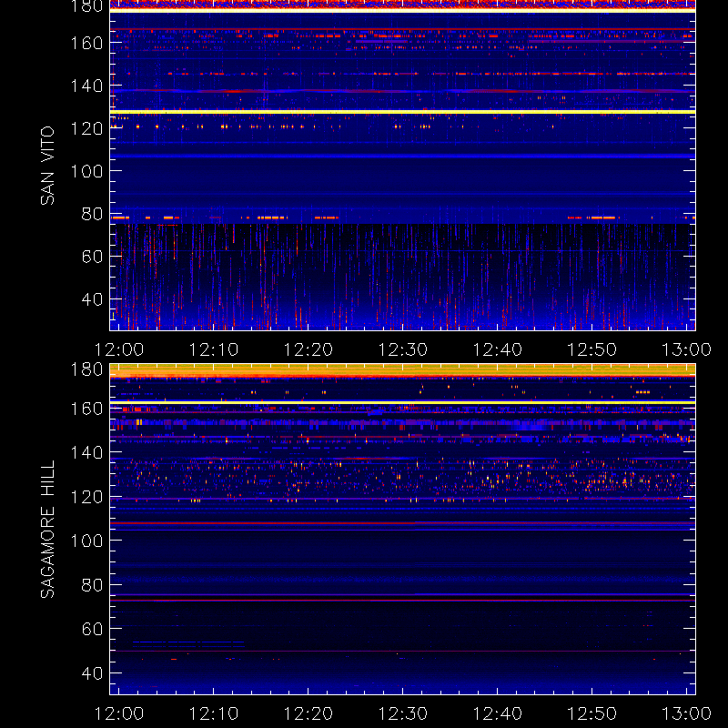The width and height of the screenshot is (728, 728).
Task: Click 12:00 time label under San Vito plot
Action: (x=119, y=349)
